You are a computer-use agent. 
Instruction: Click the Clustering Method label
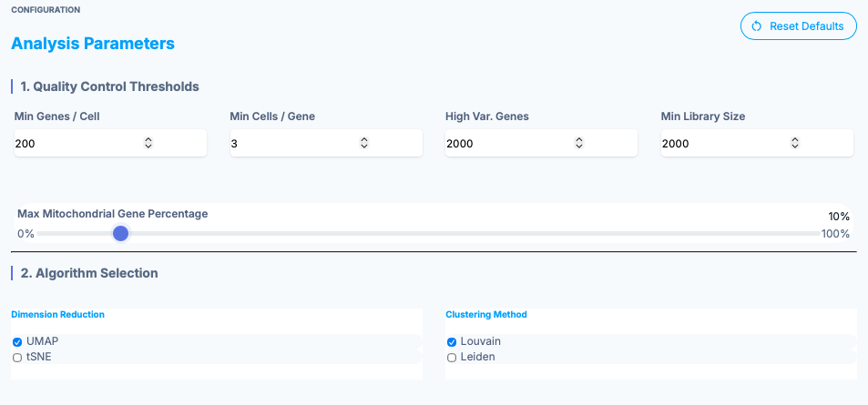486,315
